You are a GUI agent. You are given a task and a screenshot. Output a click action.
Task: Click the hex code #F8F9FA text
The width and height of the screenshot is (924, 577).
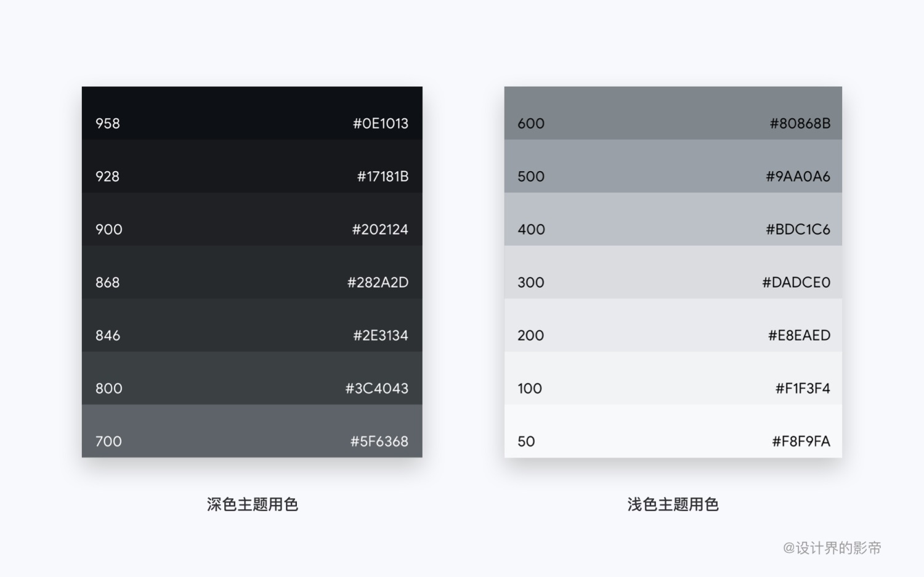click(x=801, y=441)
